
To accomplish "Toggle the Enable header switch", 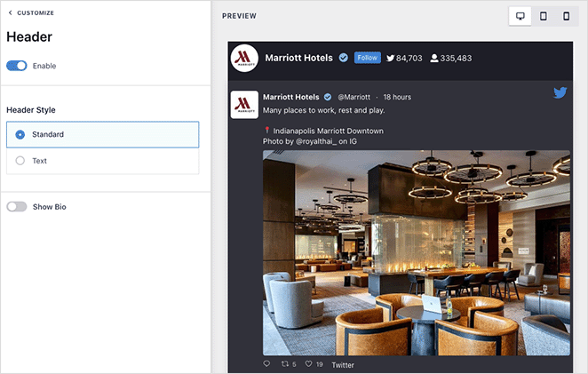I will click(17, 66).
